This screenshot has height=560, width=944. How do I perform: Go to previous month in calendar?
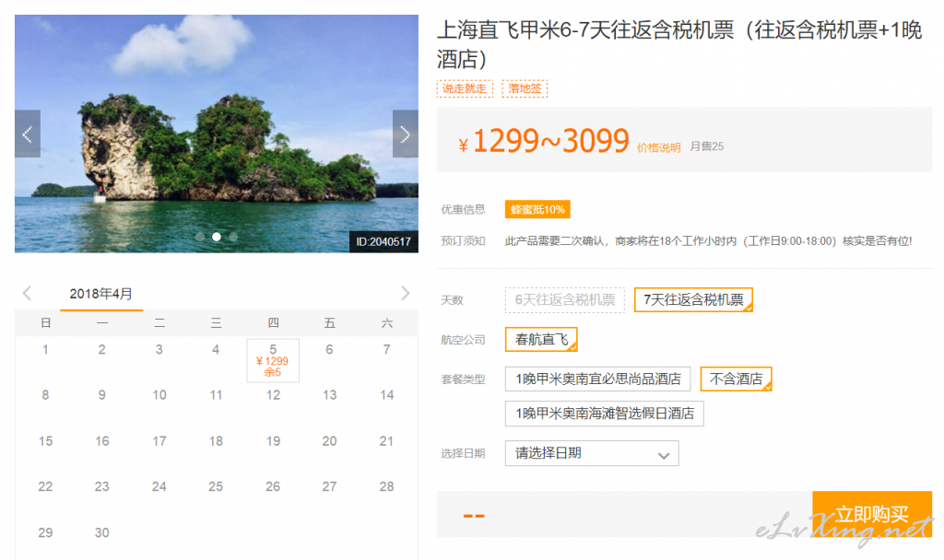point(27,294)
